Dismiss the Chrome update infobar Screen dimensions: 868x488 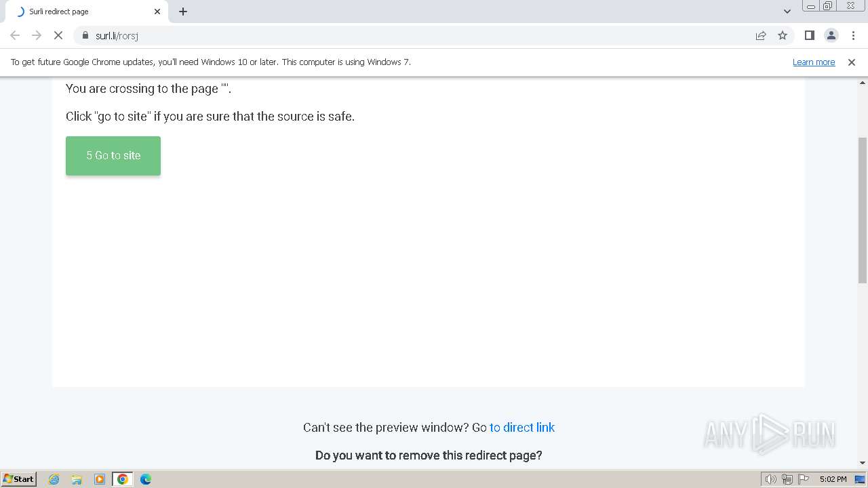[x=852, y=62]
